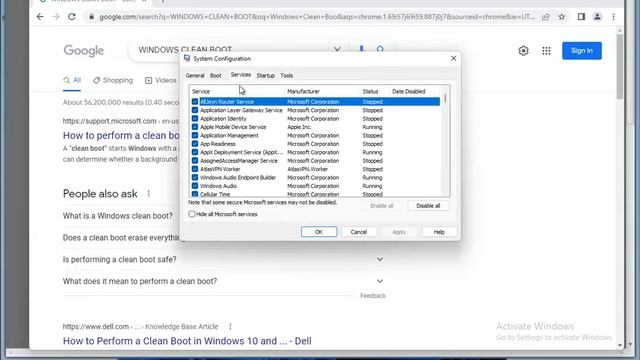
Task: Click the OK button
Action: 319,232
